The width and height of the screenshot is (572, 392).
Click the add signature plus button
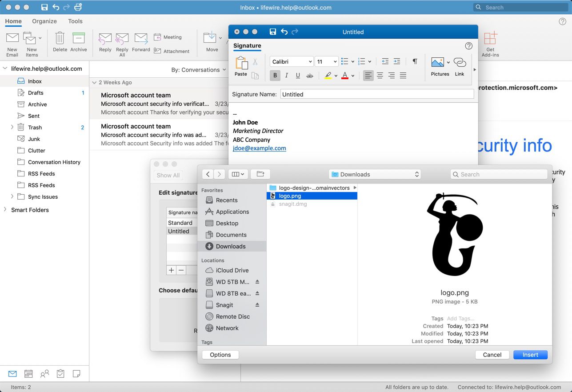(171, 270)
